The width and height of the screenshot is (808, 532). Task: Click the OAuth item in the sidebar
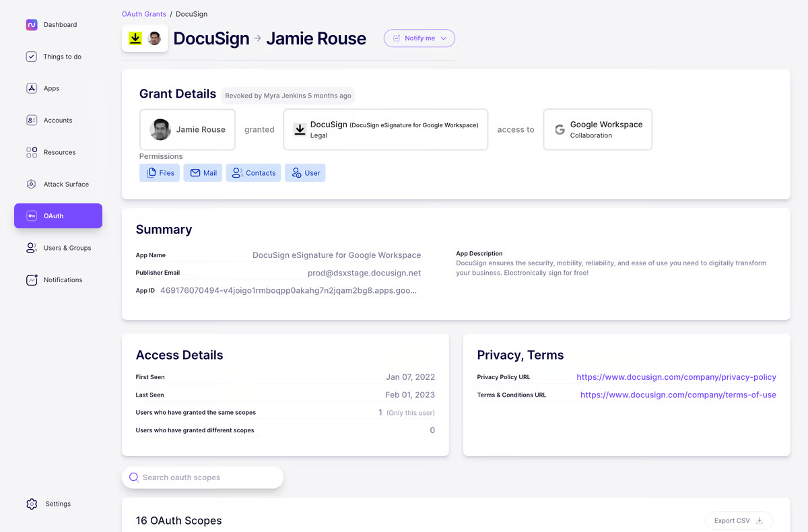(53, 215)
